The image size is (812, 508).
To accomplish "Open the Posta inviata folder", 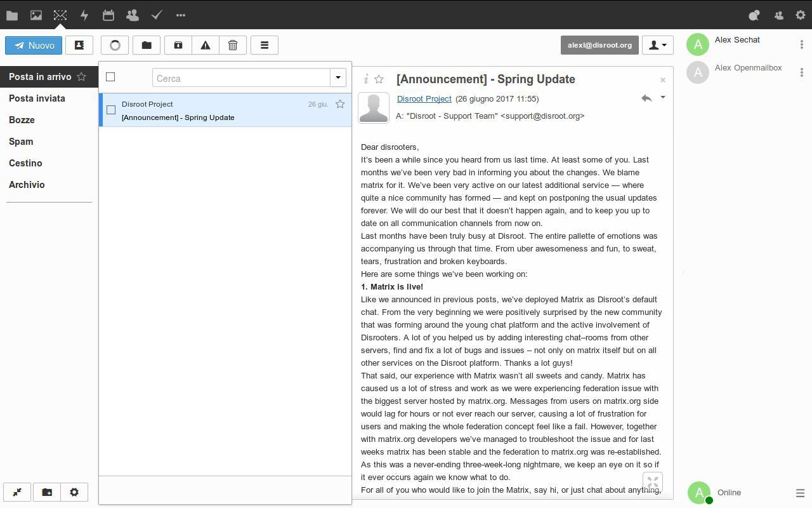I will pyautogui.click(x=37, y=98).
